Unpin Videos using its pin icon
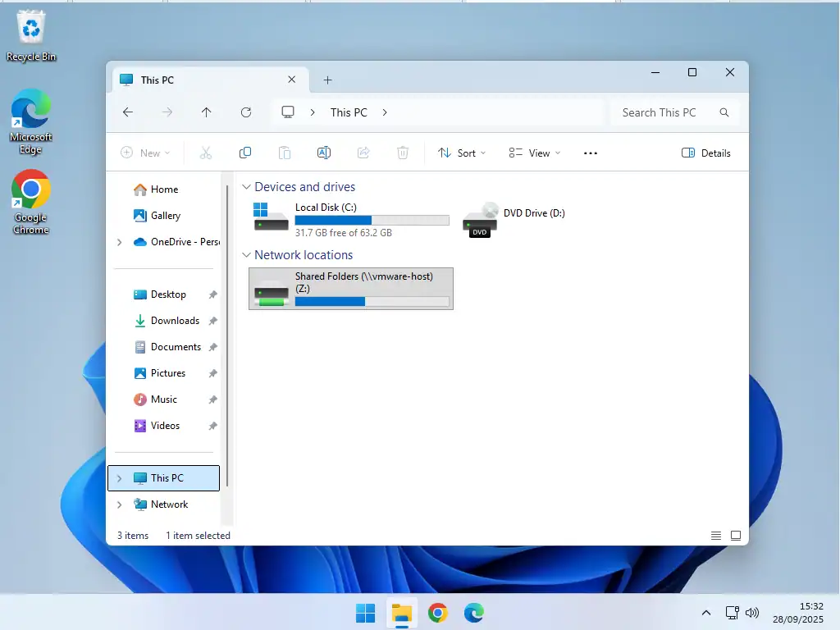 [x=212, y=426]
